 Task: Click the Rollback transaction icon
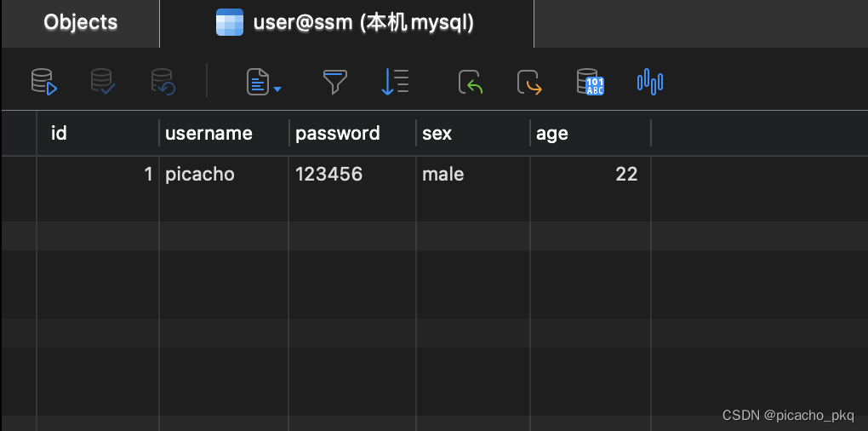point(163,82)
